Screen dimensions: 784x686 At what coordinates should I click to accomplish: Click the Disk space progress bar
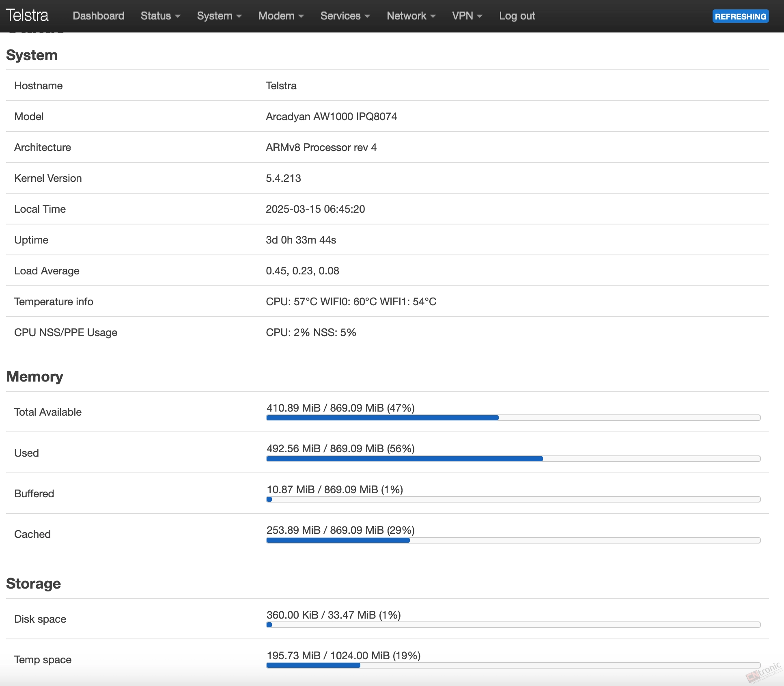513,625
